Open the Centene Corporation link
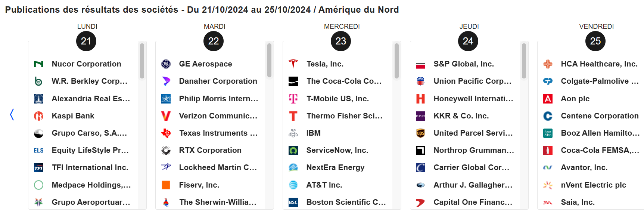This screenshot has height=213, width=644. [x=600, y=116]
